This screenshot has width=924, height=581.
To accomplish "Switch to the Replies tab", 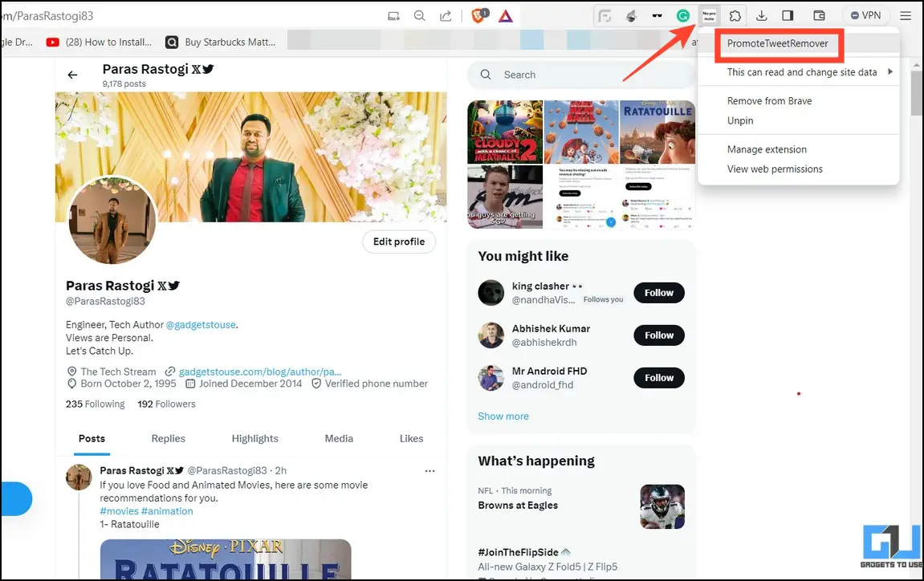I will coord(168,438).
